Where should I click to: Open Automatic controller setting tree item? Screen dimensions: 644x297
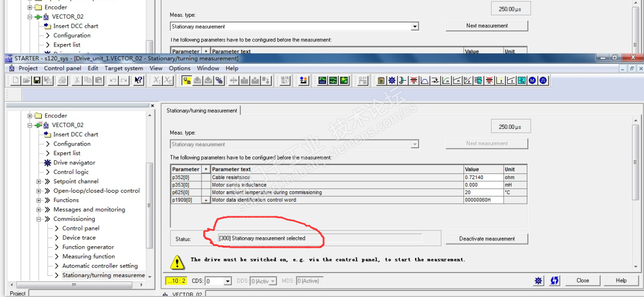point(100,266)
